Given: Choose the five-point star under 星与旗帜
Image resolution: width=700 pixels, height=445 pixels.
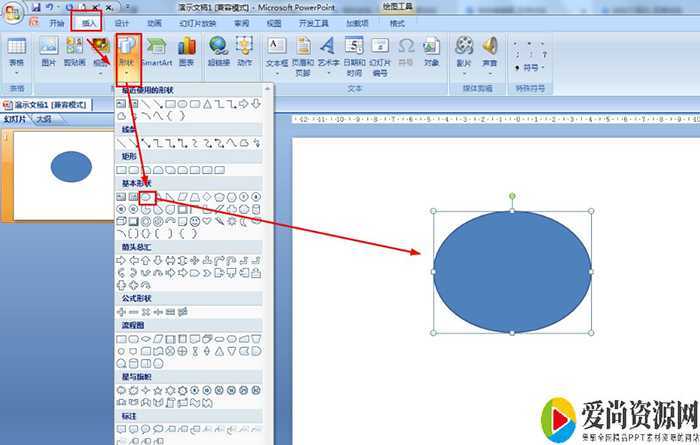Looking at the screenshot, I should pyautogui.click(x=158, y=391).
